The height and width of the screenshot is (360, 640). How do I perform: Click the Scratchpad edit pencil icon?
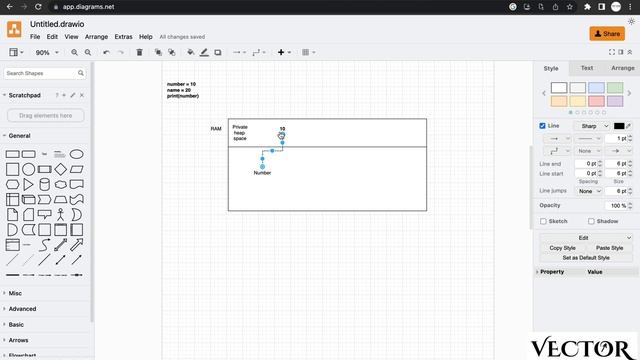tap(73, 95)
